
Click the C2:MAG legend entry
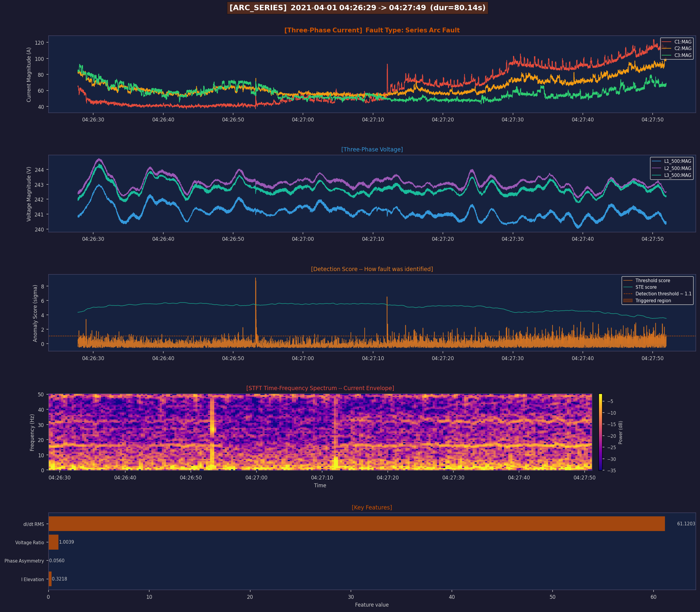(683, 49)
